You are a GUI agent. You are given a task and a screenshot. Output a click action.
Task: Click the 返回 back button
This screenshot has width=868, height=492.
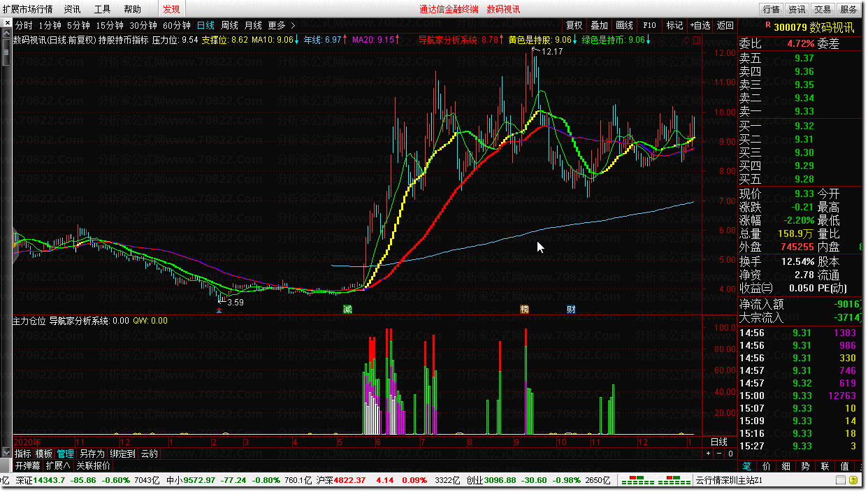[x=725, y=25]
